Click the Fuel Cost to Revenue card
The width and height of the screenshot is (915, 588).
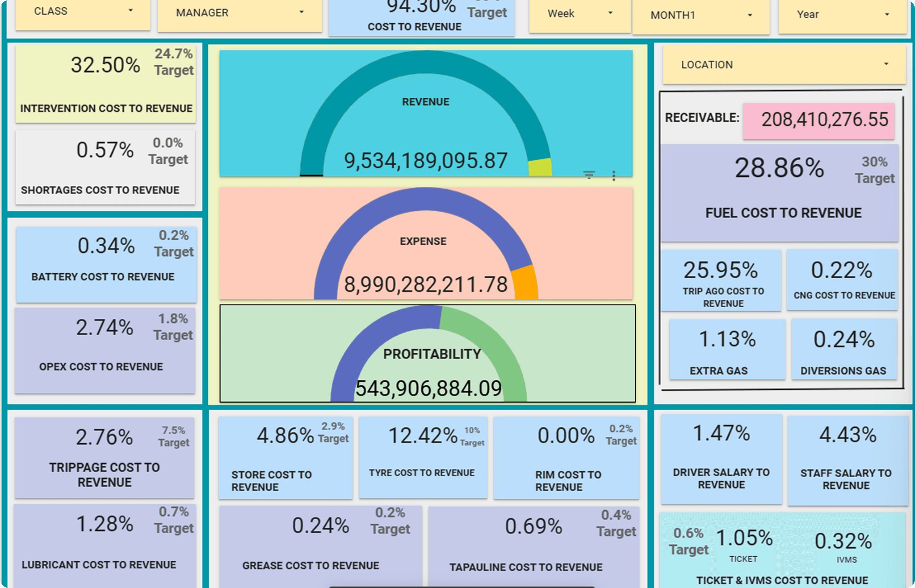pyautogui.click(x=780, y=193)
